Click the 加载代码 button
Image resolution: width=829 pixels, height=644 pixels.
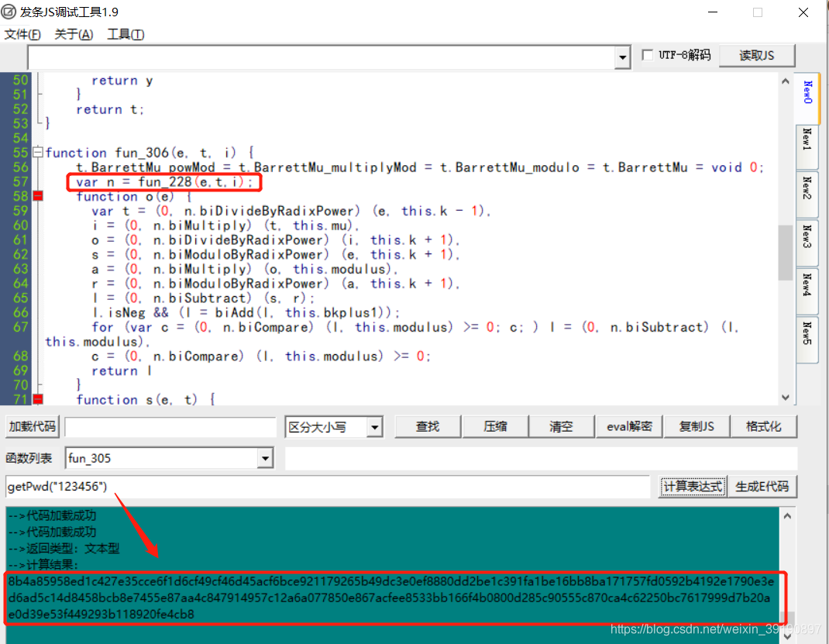33,426
